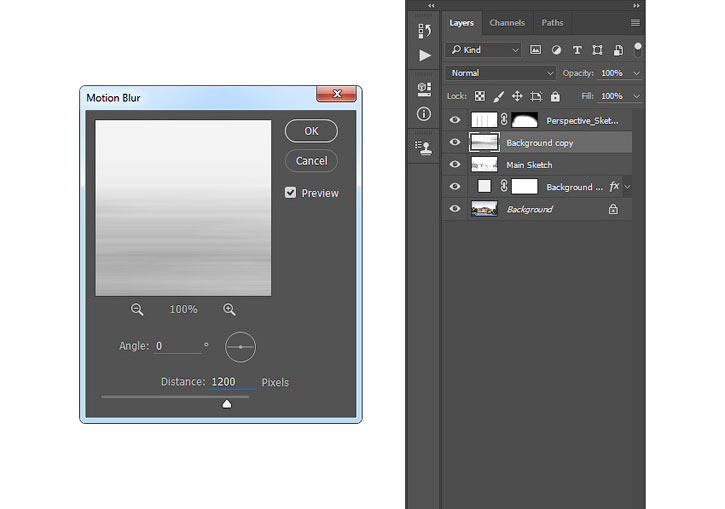
Task: Click mask link icon on Background fx layer
Action: 504,186
